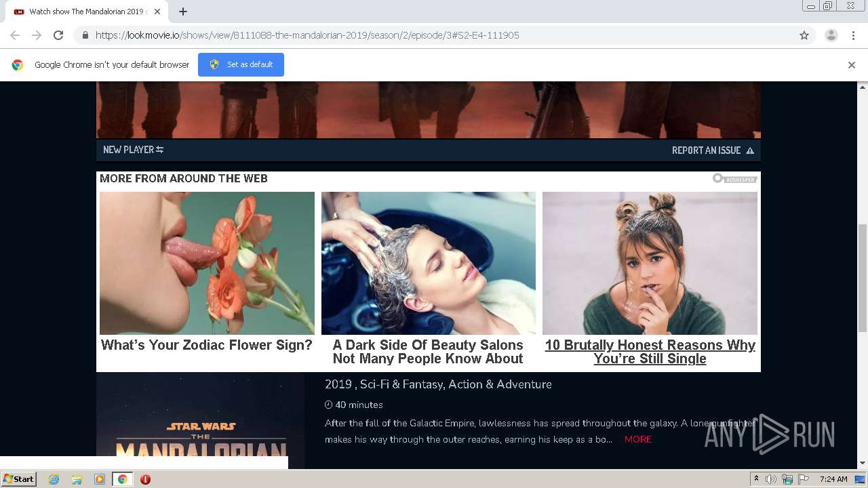Switch to NEW PLAYER
The image size is (868, 488).
[x=133, y=150]
